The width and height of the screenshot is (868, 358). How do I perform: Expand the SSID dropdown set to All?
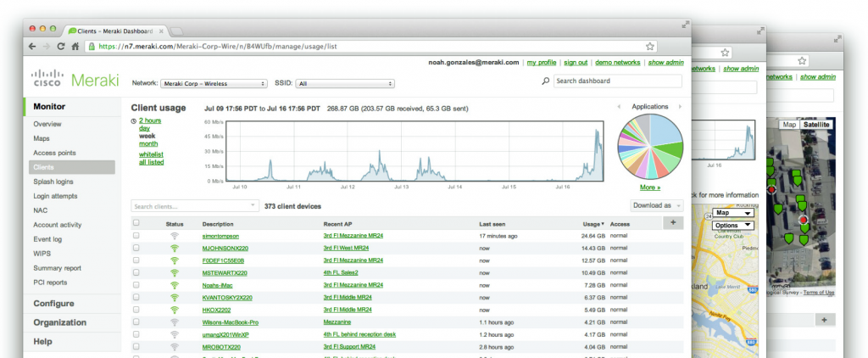345,84
